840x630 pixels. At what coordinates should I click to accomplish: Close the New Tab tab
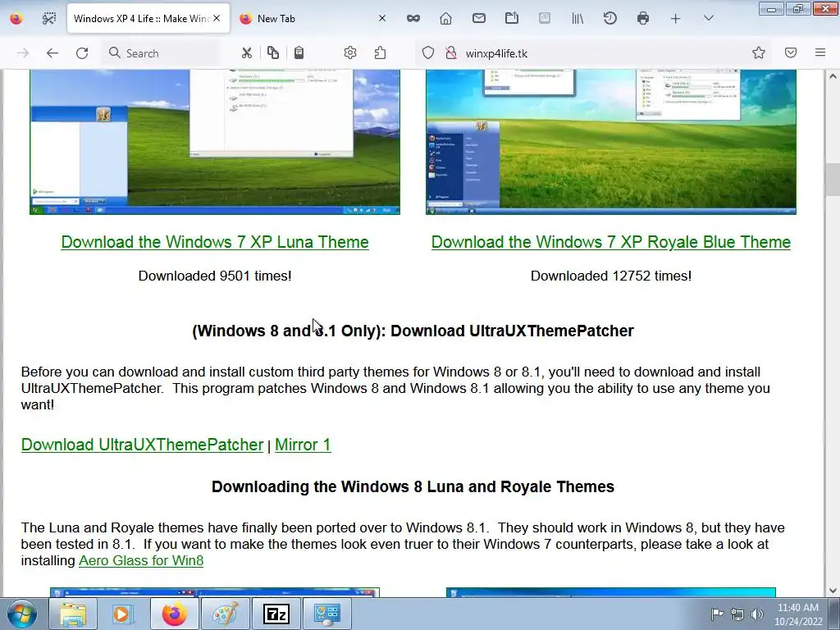point(382,18)
